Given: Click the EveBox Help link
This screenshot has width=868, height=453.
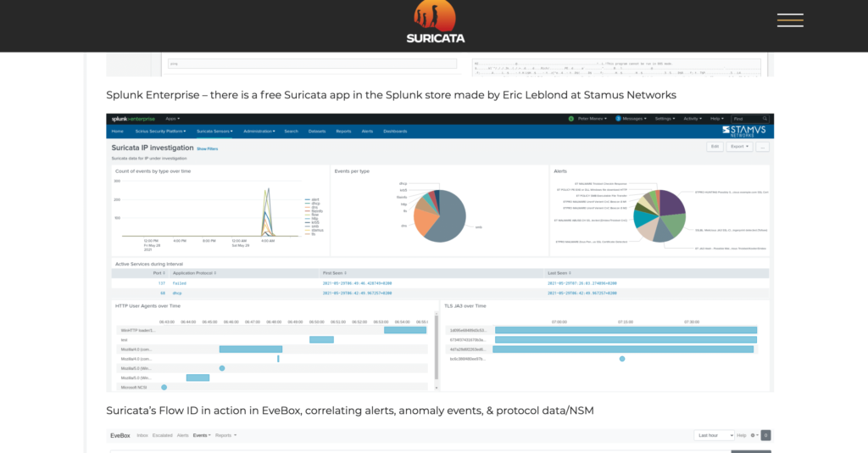Looking at the screenshot, I should (741, 435).
